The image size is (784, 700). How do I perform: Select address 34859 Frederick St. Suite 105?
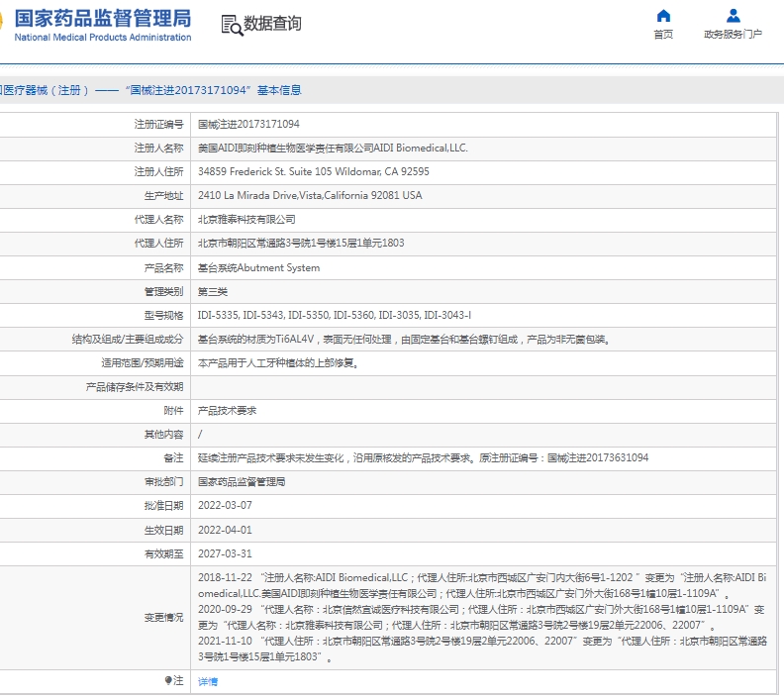click(x=314, y=171)
